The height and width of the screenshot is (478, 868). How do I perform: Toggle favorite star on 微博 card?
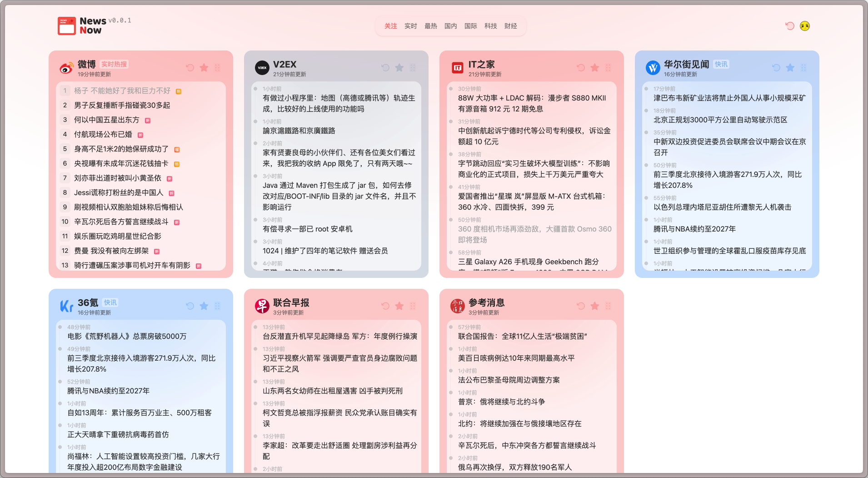coord(204,68)
